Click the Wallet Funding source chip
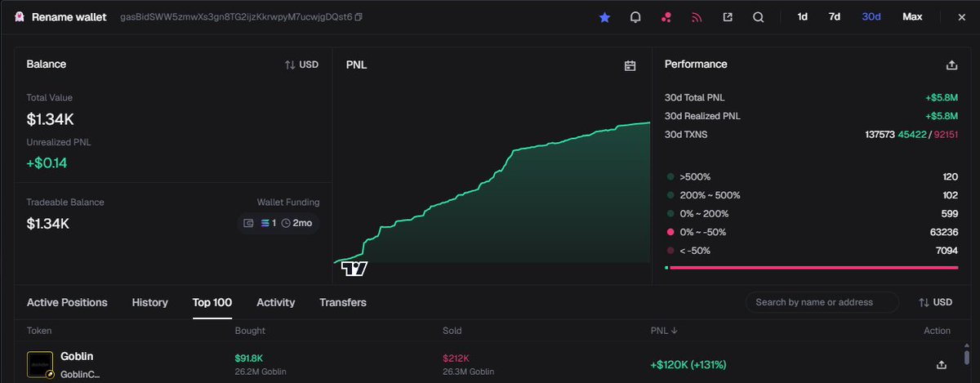Image resolution: width=980 pixels, height=383 pixels. pyautogui.click(x=278, y=223)
